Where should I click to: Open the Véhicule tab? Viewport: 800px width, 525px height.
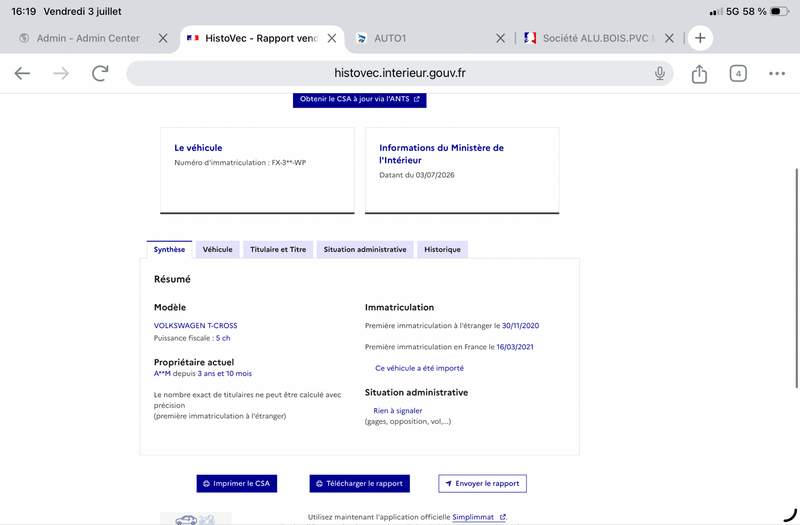(217, 249)
